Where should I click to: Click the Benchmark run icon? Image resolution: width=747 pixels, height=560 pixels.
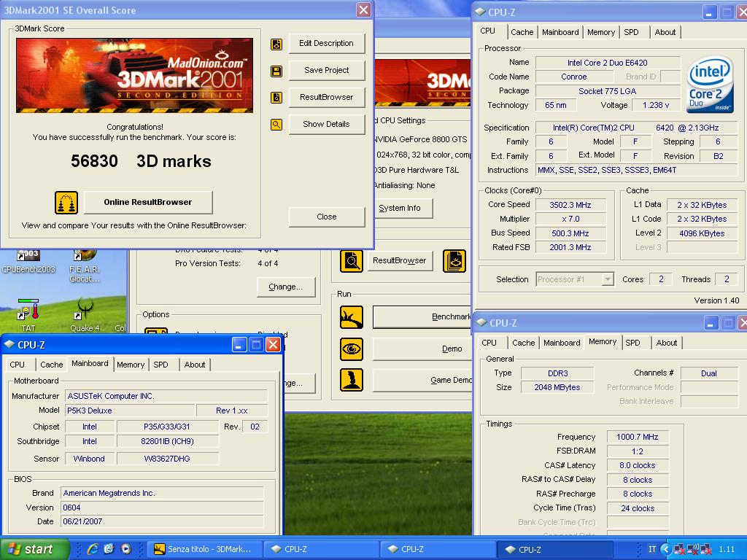click(x=352, y=317)
